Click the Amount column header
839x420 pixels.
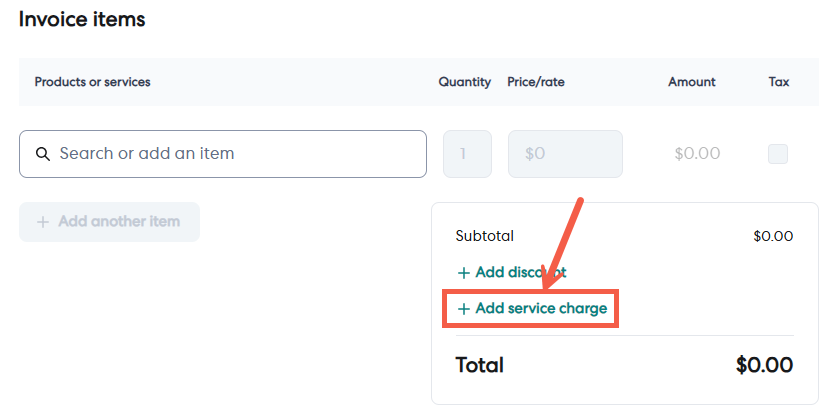pos(692,82)
